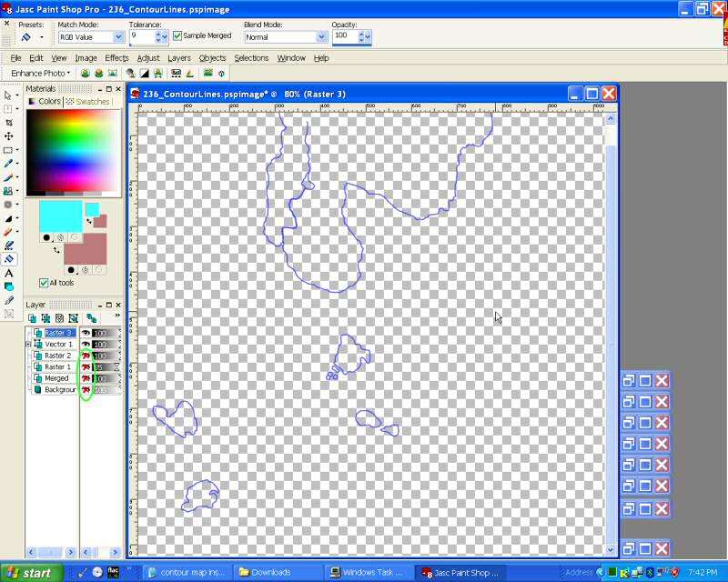Viewport: 728px width, 582px height.
Task: Select the Crop tool
Action: click(x=9, y=122)
